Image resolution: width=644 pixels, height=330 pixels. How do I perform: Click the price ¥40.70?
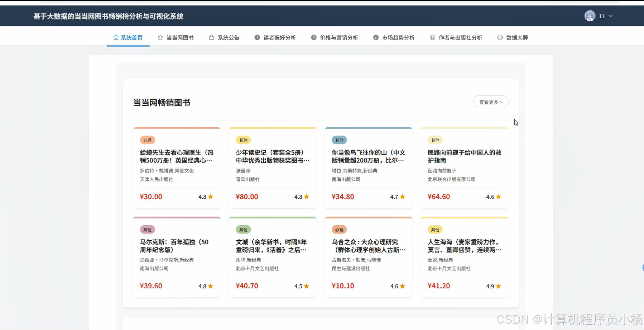tap(247, 286)
